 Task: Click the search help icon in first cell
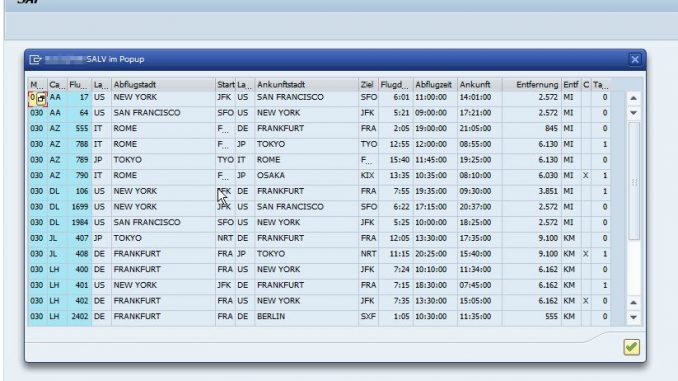[x=41, y=99]
